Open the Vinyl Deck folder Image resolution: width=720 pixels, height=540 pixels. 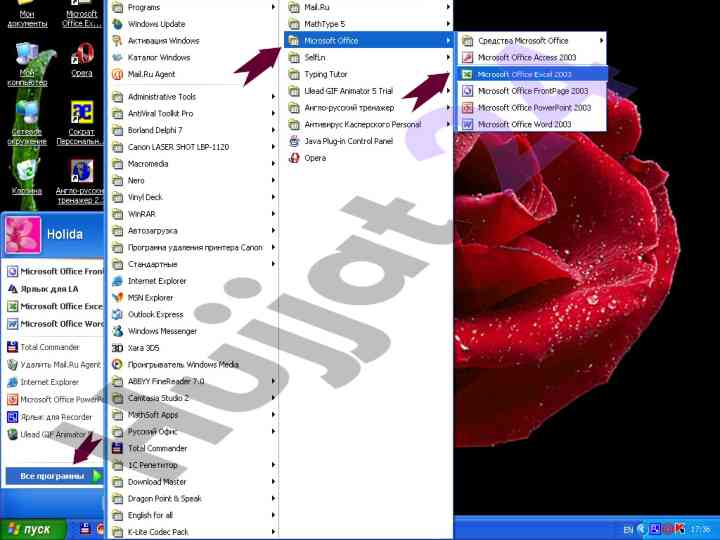193,197
